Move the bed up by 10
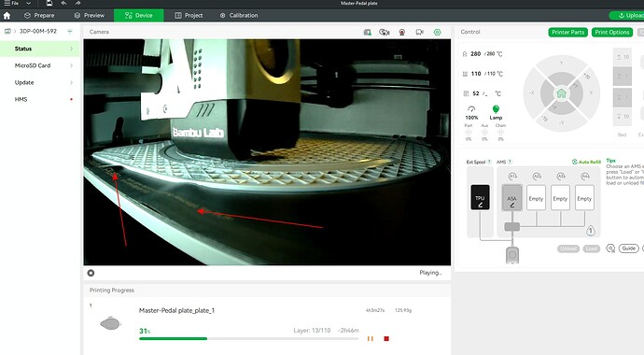This screenshot has width=644, height=355. (x=623, y=57)
